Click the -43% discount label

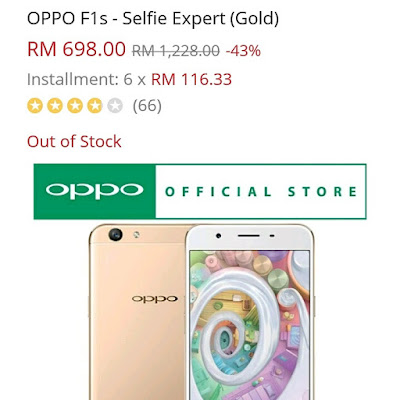243,51
